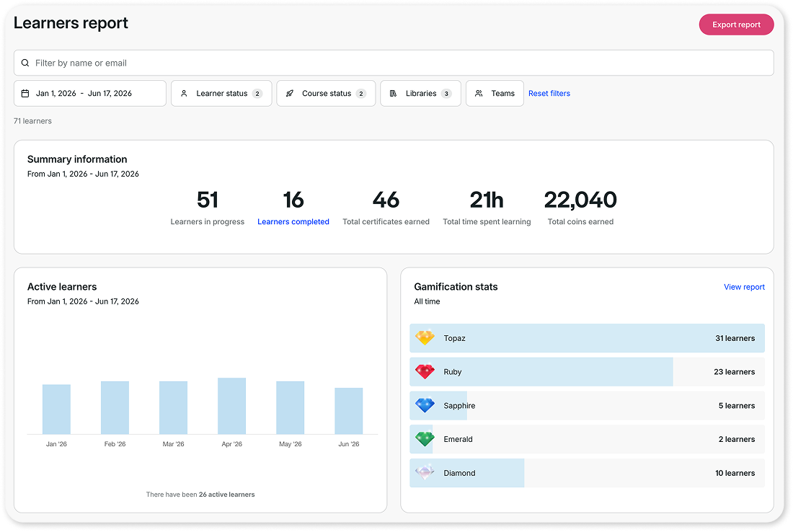Open the Teams filter dropdown

(x=495, y=93)
